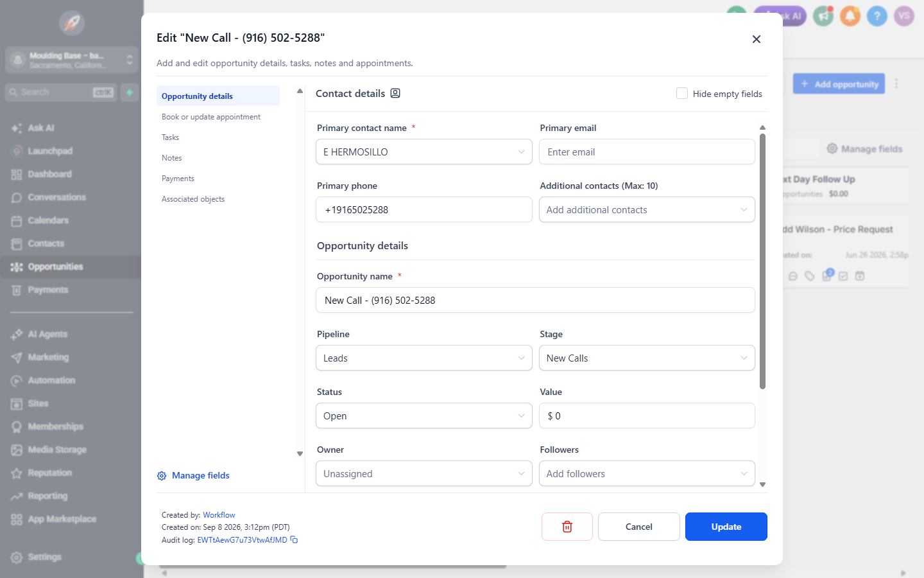This screenshot has height=578, width=924.
Task: Click the calendar icon on Wilson Price Request card
Action: click(x=860, y=276)
